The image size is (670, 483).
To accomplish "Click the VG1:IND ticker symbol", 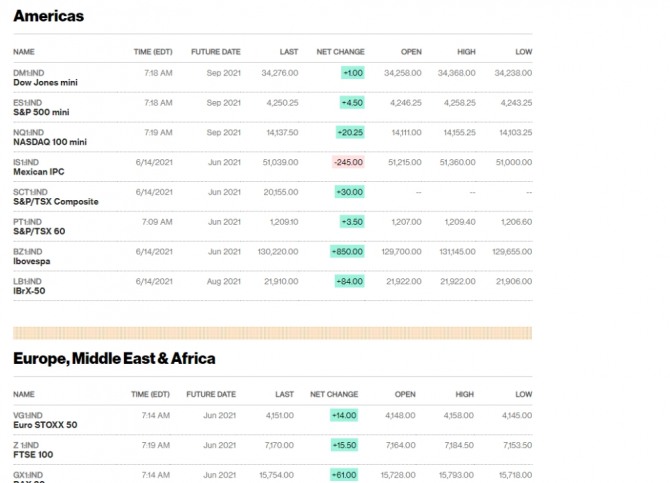I will tap(28, 415).
